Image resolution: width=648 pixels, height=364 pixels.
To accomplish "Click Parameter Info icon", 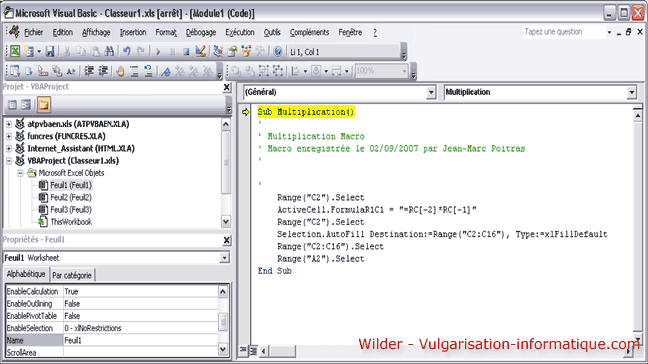I will [57, 71].
